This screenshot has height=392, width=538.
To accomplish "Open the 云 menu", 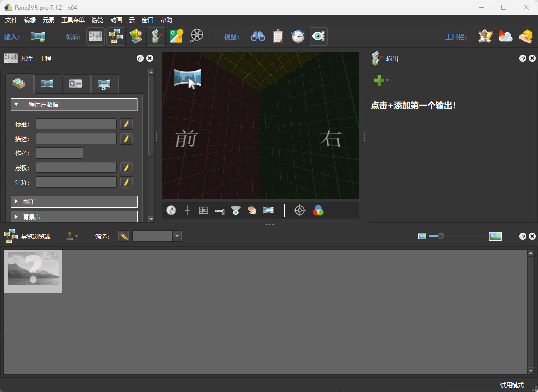I will [x=132, y=20].
